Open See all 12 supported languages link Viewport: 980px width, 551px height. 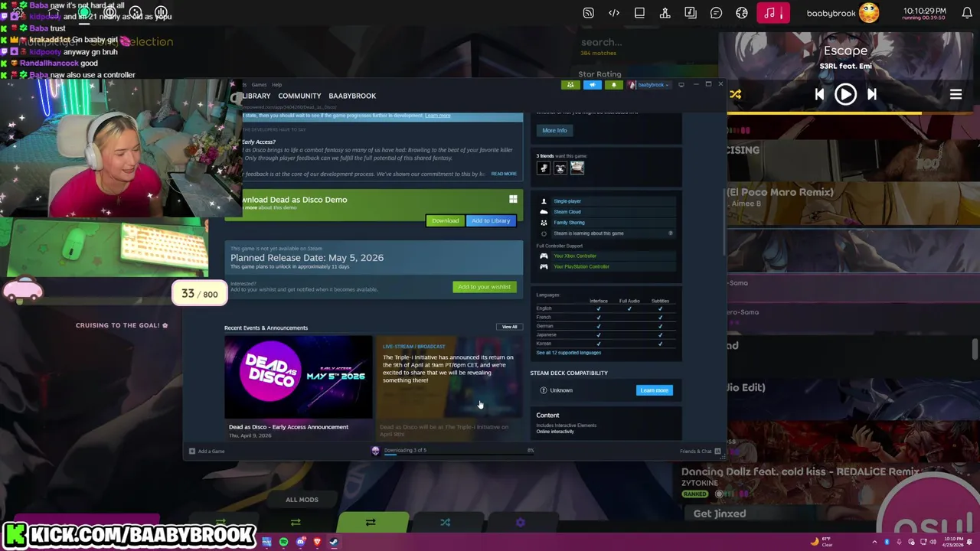(569, 353)
